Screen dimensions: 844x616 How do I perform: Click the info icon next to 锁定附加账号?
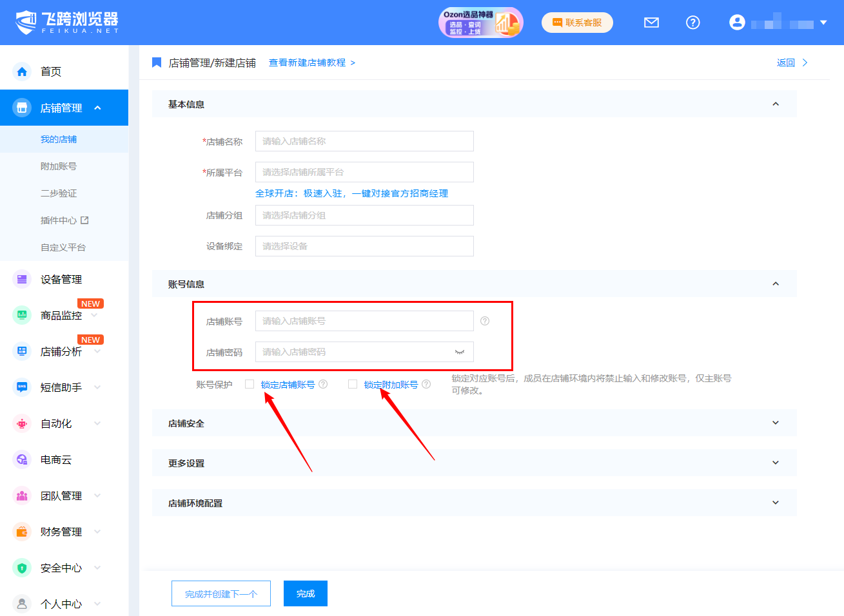pos(426,384)
